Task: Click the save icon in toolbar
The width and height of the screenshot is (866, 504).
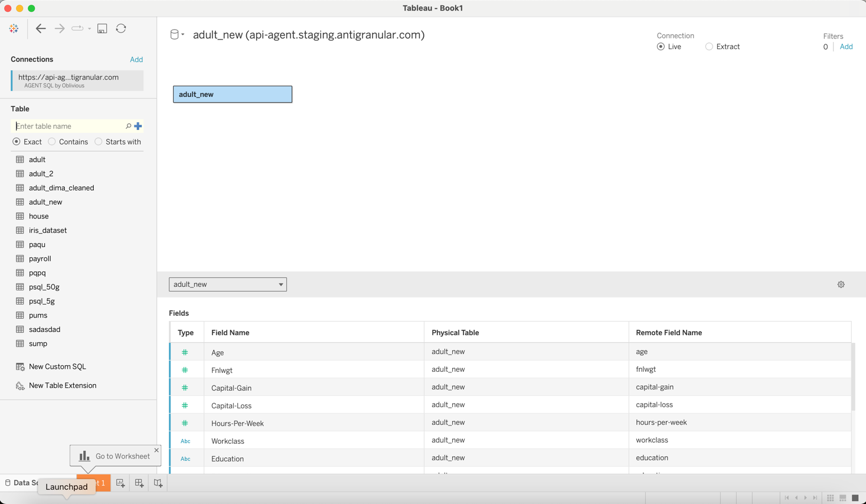Action: (x=102, y=28)
